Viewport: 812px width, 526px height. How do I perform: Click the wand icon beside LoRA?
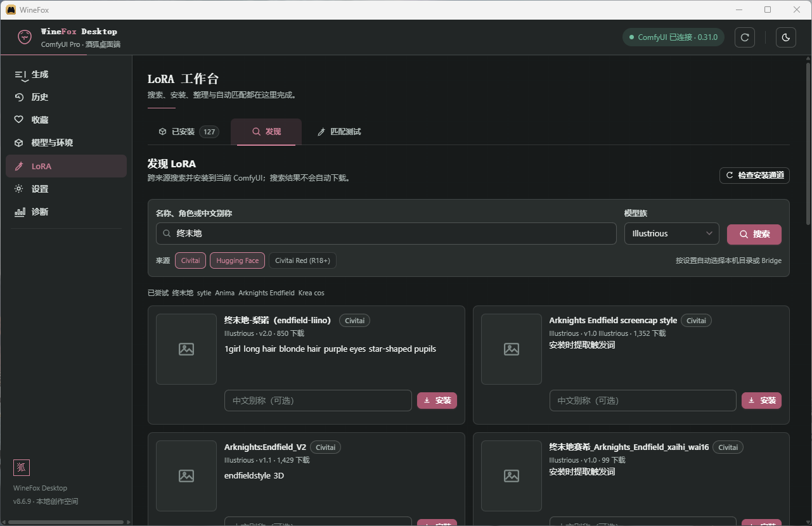pyautogui.click(x=19, y=166)
